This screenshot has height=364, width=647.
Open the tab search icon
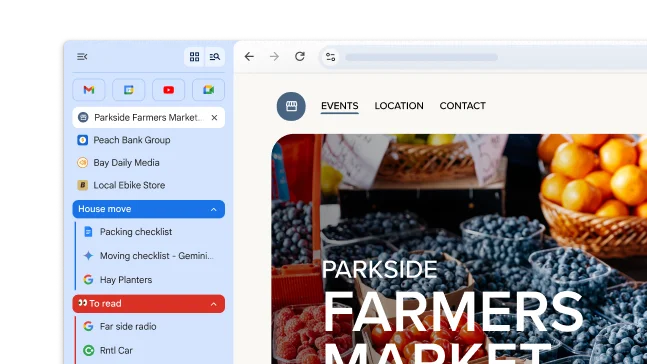pyautogui.click(x=215, y=57)
